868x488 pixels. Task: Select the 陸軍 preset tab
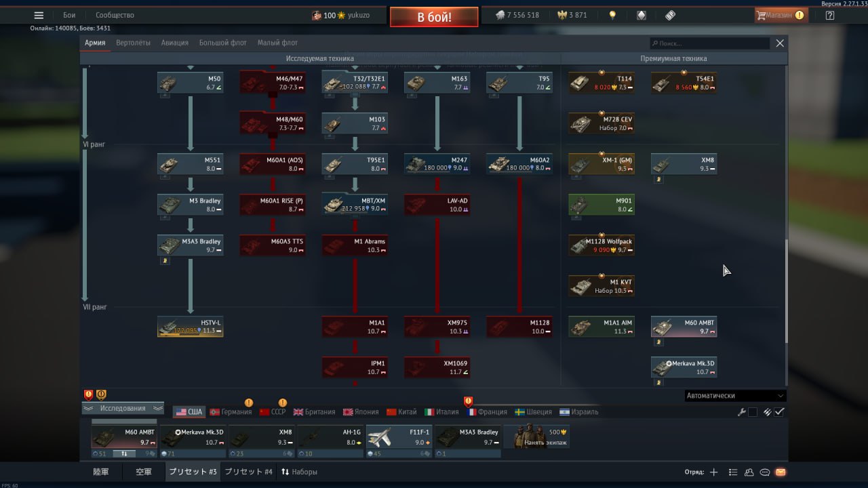pos(101,472)
